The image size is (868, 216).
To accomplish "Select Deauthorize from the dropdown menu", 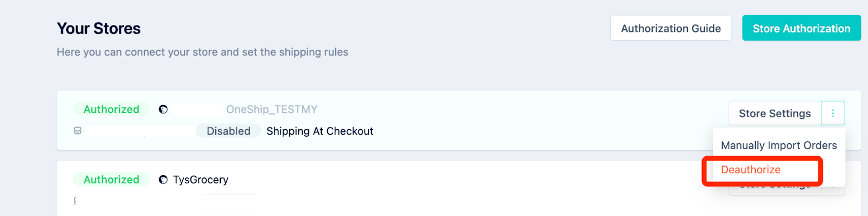I will (x=750, y=170).
